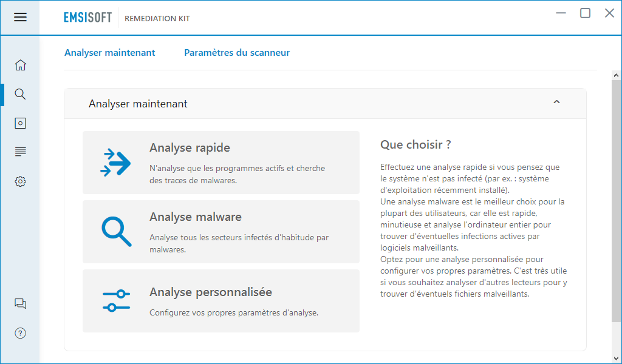Open the chat feedback icon
Image resolution: width=622 pixels, height=364 pixels.
[x=20, y=304]
